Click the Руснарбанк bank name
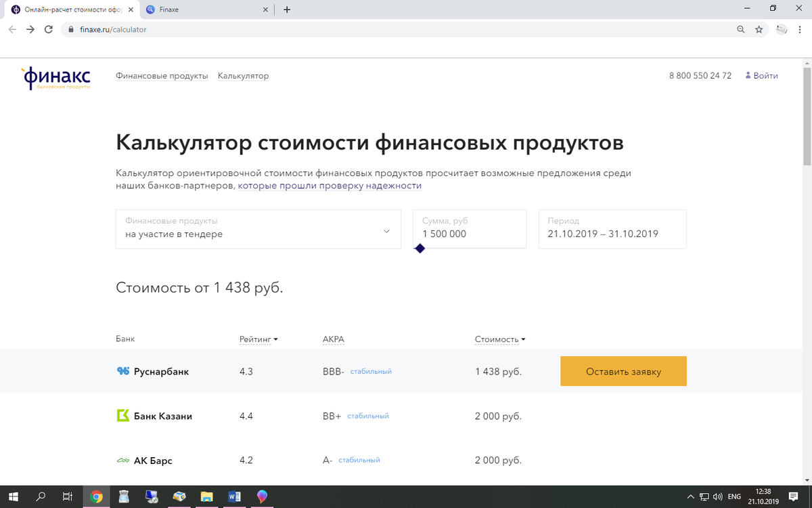 [x=162, y=372]
